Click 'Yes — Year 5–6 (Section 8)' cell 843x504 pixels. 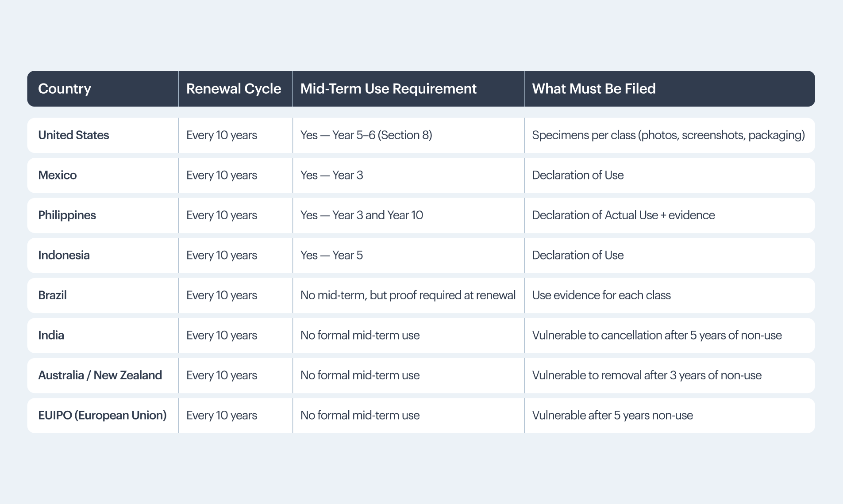coord(366,135)
